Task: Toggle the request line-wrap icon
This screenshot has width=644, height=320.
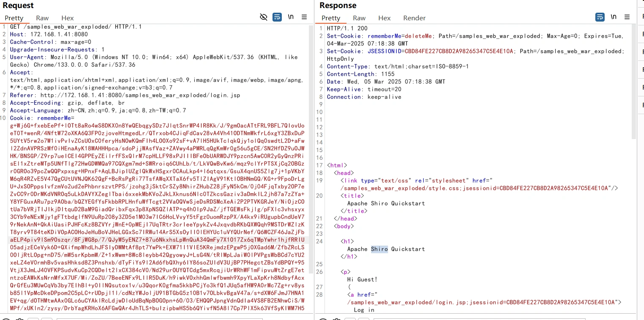Action: point(277,17)
